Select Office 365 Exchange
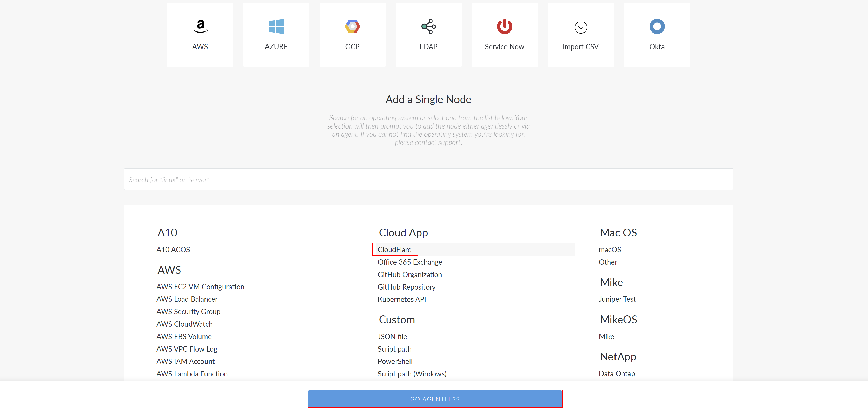Screen dimensions: 868x413 point(410,262)
